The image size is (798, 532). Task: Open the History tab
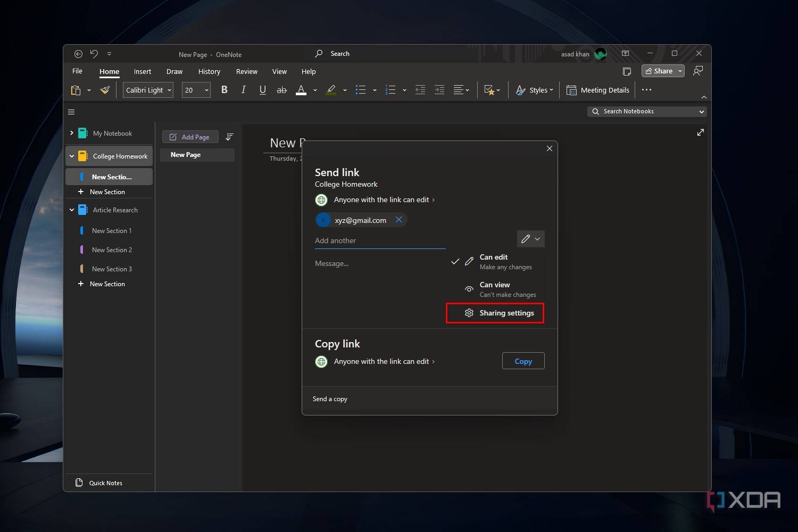click(209, 71)
